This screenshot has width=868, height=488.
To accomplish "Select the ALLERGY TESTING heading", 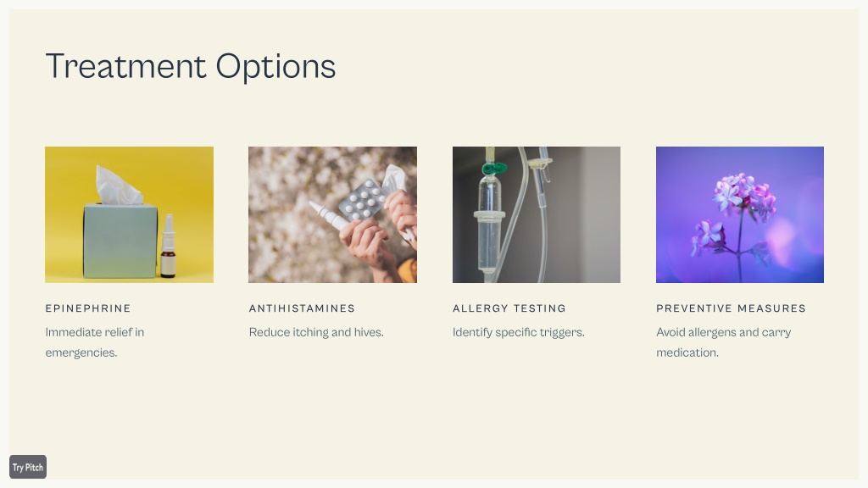I will pyautogui.click(x=509, y=308).
